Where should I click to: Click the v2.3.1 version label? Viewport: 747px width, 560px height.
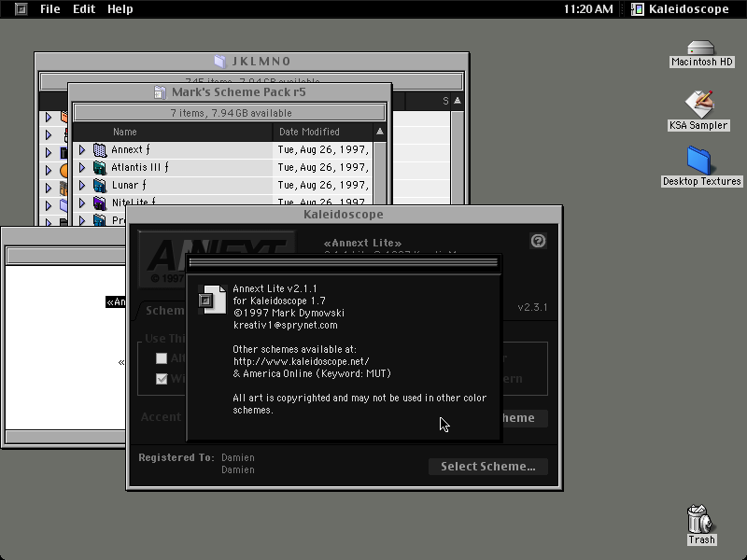[532, 308]
